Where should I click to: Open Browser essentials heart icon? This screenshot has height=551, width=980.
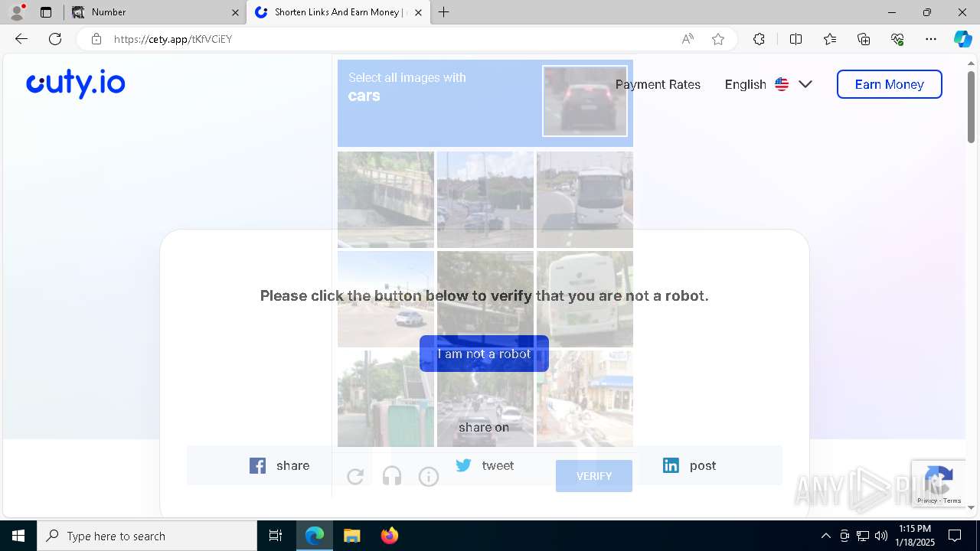click(x=897, y=39)
